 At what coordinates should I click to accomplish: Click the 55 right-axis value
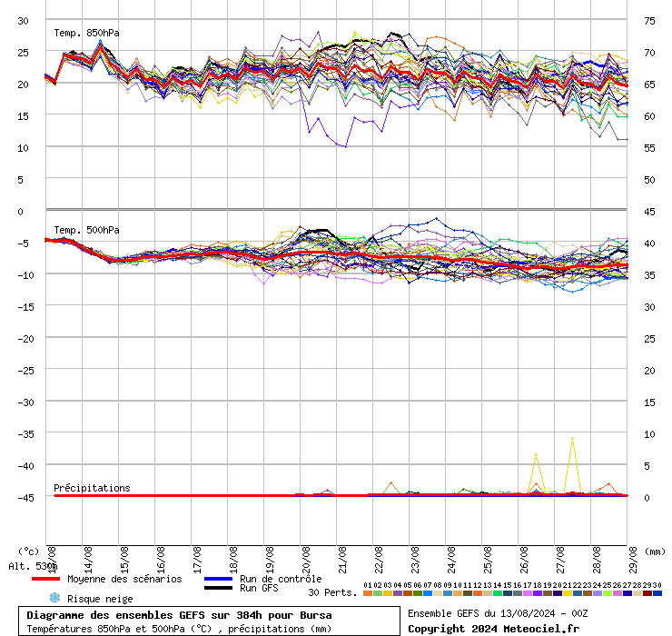click(x=649, y=148)
